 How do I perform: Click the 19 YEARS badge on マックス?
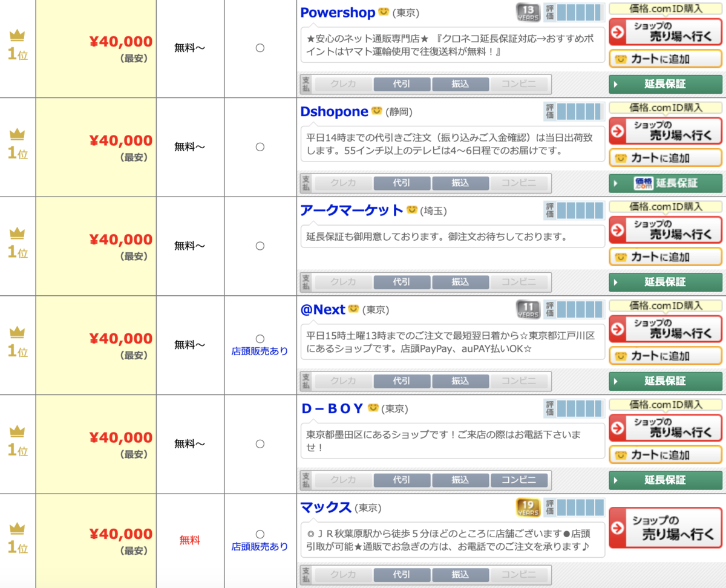click(x=528, y=508)
